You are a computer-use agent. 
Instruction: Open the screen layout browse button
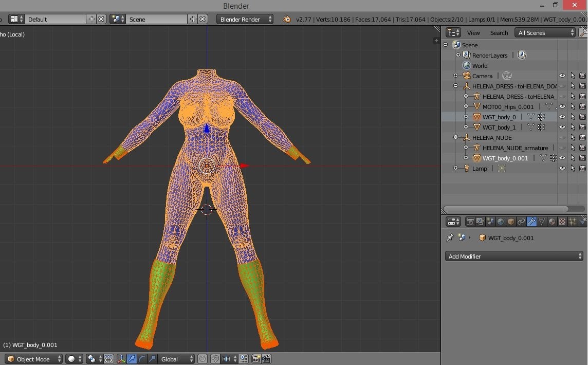click(16, 19)
